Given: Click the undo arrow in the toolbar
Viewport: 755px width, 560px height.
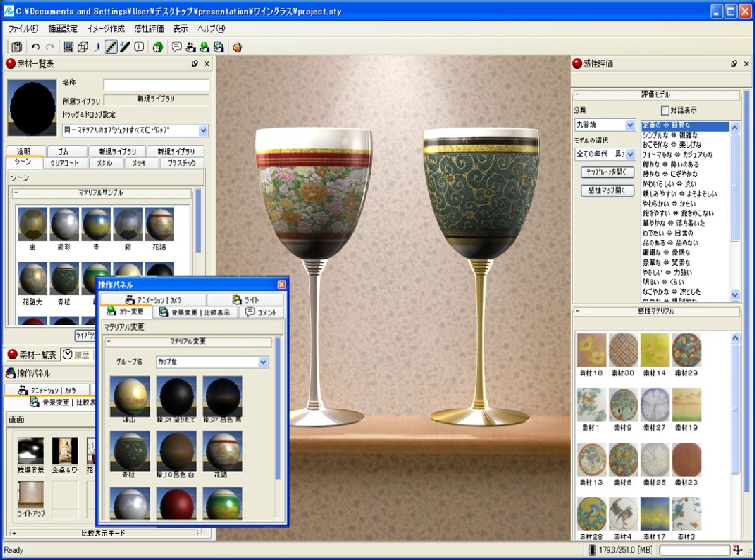Looking at the screenshot, I should 35,47.
